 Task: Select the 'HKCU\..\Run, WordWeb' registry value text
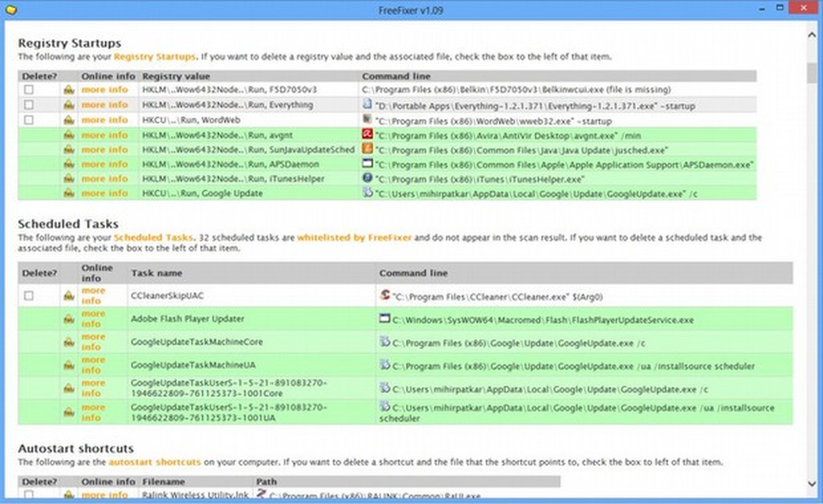pyautogui.click(x=191, y=120)
